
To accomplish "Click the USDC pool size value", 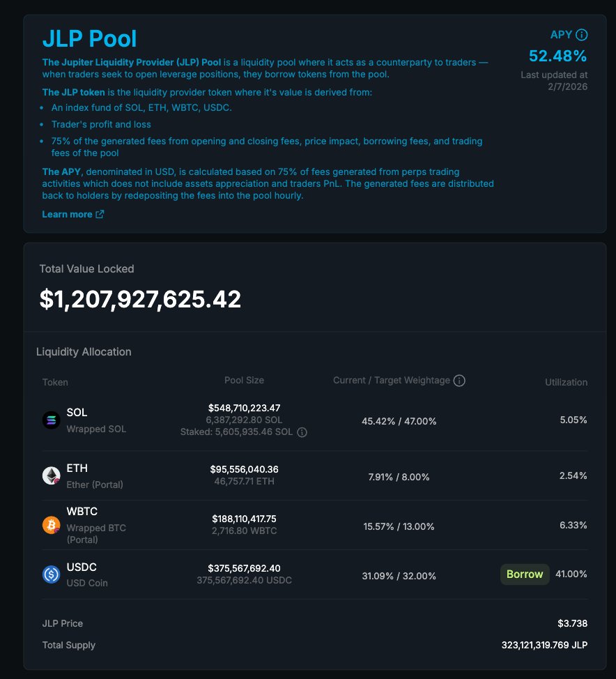I will pos(244,568).
